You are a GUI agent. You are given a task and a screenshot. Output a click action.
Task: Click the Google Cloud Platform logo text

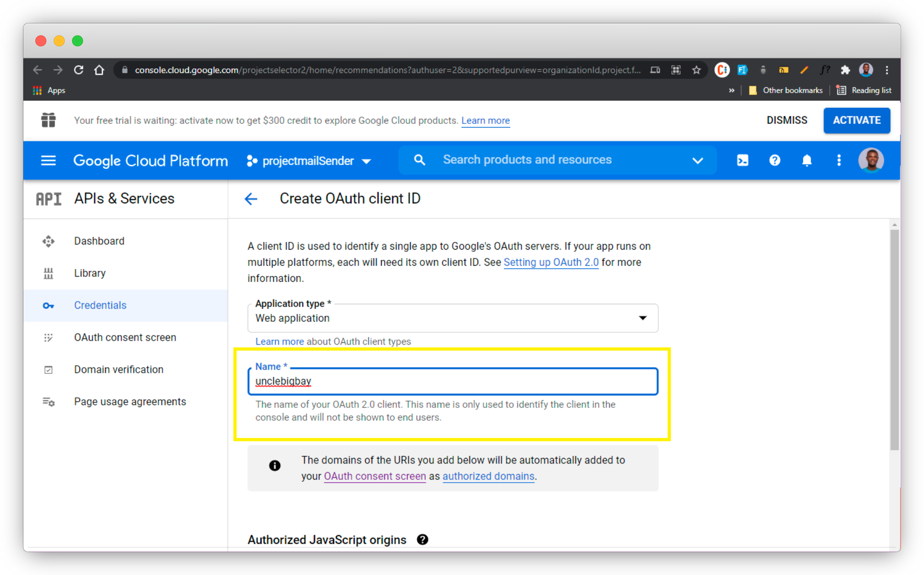[x=150, y=161]
